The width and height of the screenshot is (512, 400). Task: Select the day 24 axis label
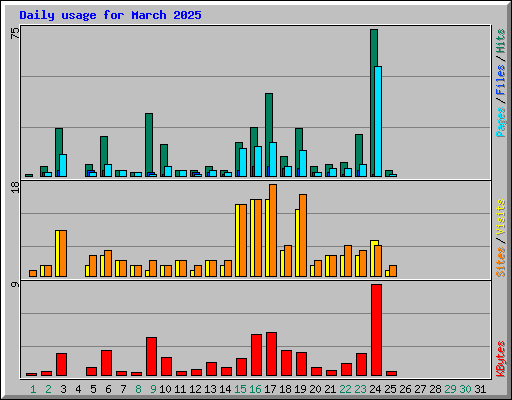pos(375,389)
